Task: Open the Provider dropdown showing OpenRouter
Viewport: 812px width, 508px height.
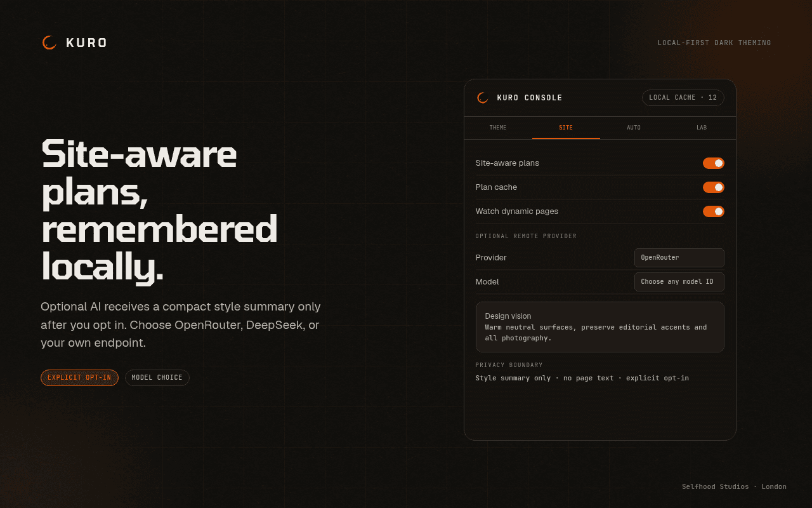Action: point(679,258)
